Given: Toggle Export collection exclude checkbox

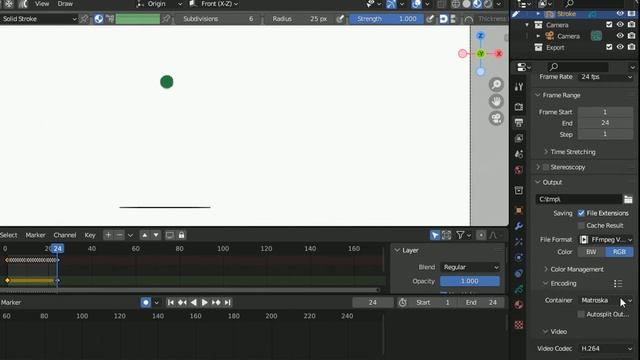Looking at the screenshot, I should tap(609, 47).
